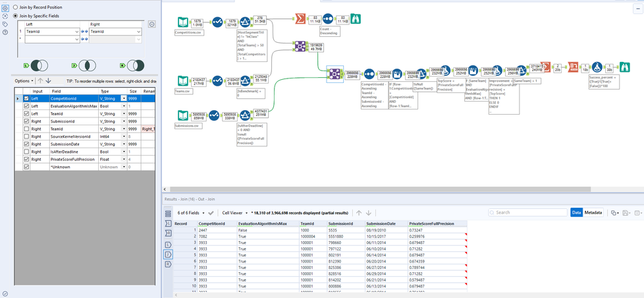Select the Filter tool with IsBenchmark = 0
This screenshot has height=298, width=644.
click(x=245, y=81)
